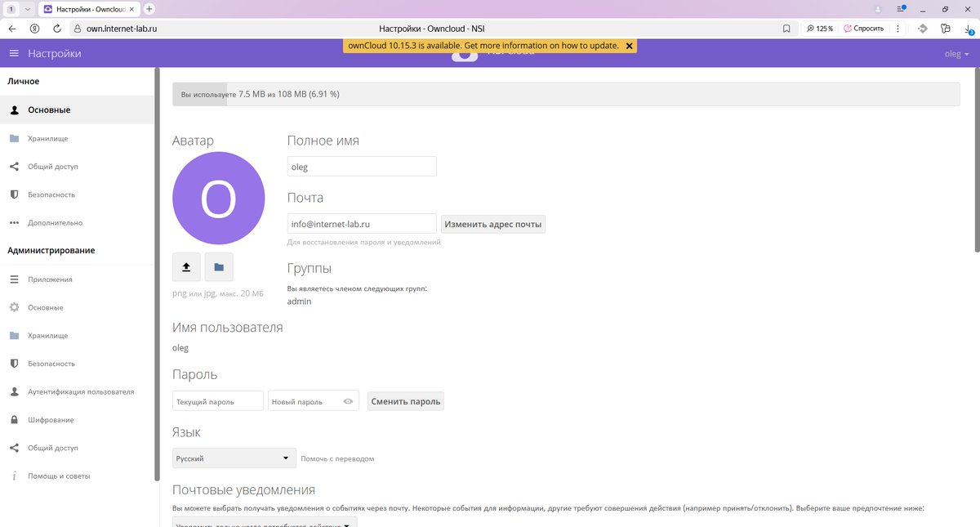Choose avatar from files folder icon

219,267
